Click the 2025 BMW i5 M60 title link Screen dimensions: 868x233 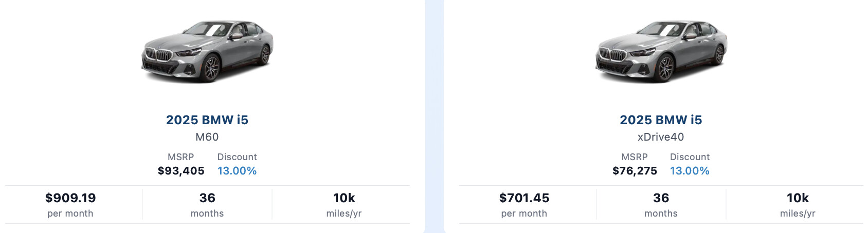point(207,120)
